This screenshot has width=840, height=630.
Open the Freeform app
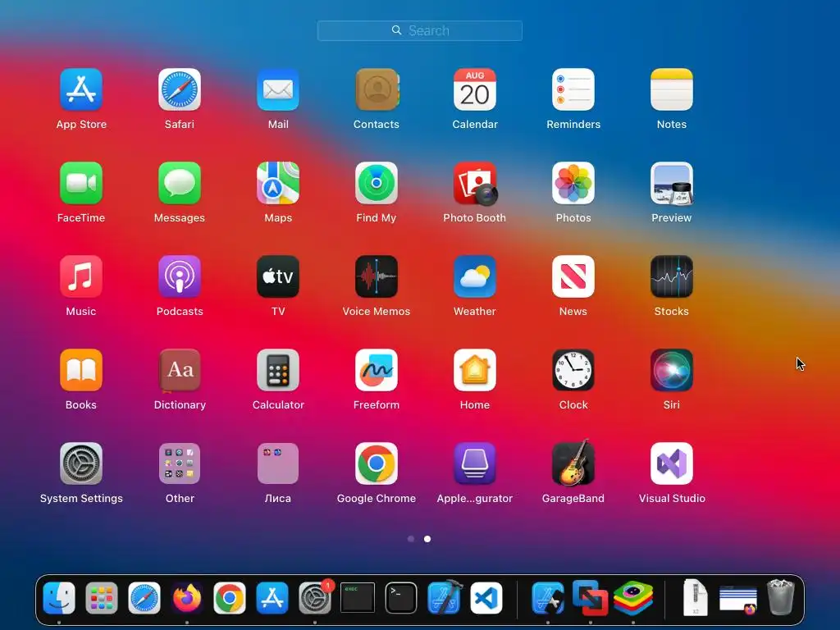(377, 370)
